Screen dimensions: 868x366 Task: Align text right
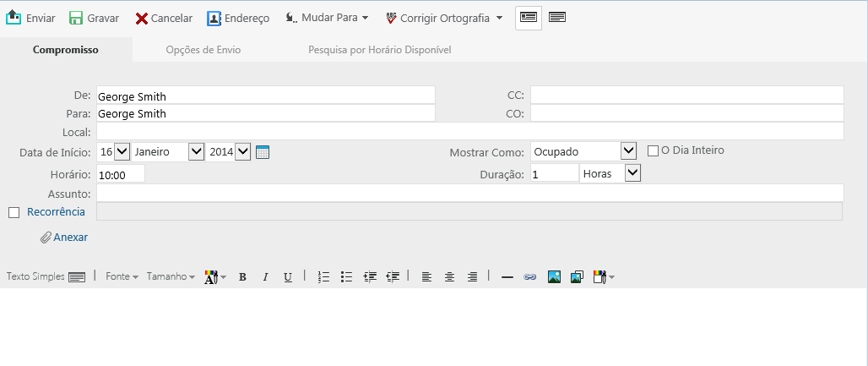point(472,277)
